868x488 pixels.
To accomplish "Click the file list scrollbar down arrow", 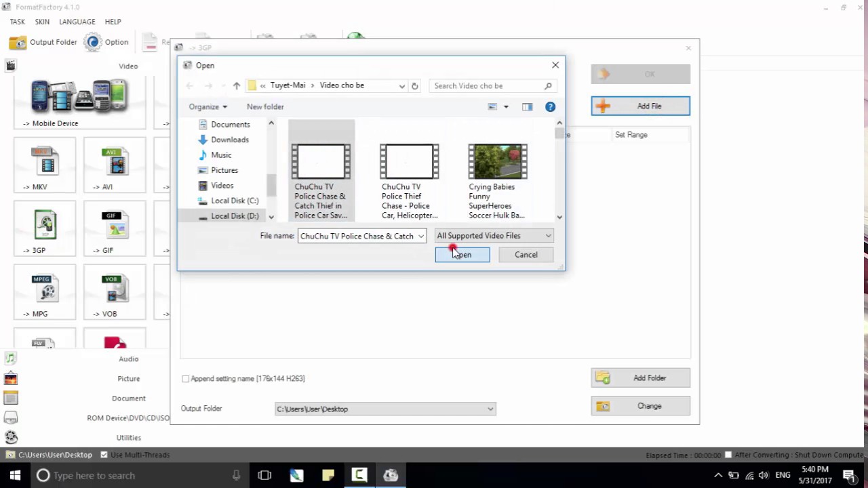I will [x=559, y=217].
